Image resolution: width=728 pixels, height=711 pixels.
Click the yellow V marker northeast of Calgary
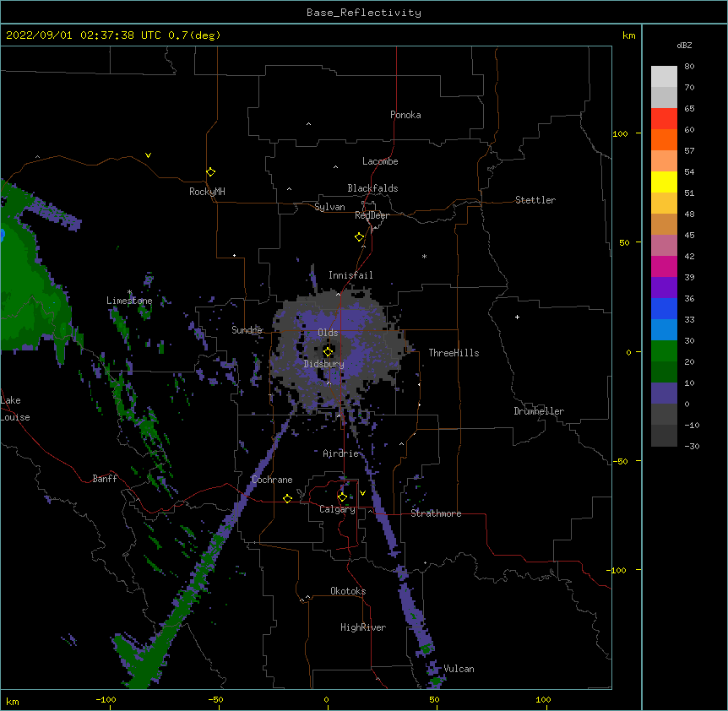tap(362, 493)
